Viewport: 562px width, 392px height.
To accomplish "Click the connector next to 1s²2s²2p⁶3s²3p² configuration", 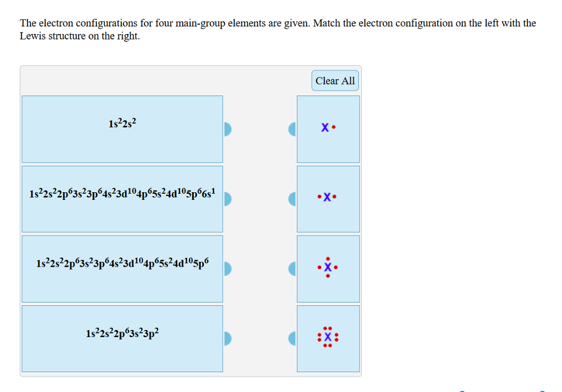I will (227, 339).
